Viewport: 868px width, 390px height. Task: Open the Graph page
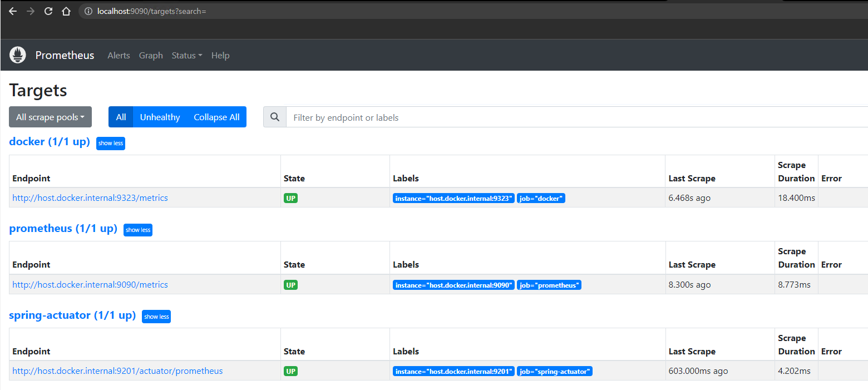[x=151, y=55]
